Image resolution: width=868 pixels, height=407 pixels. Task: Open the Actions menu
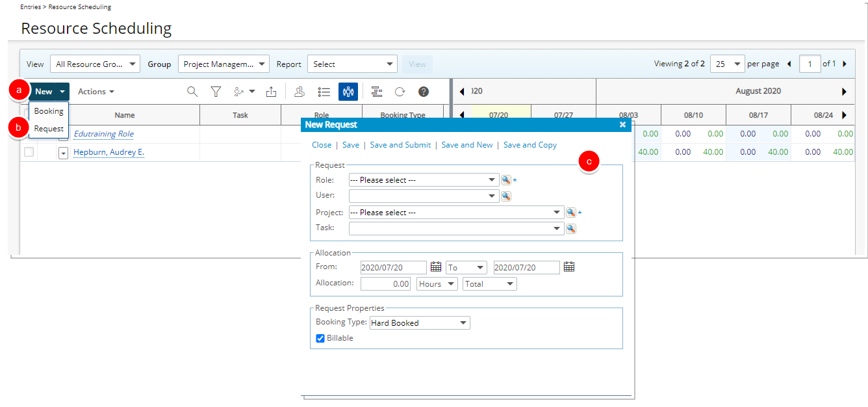96,92
